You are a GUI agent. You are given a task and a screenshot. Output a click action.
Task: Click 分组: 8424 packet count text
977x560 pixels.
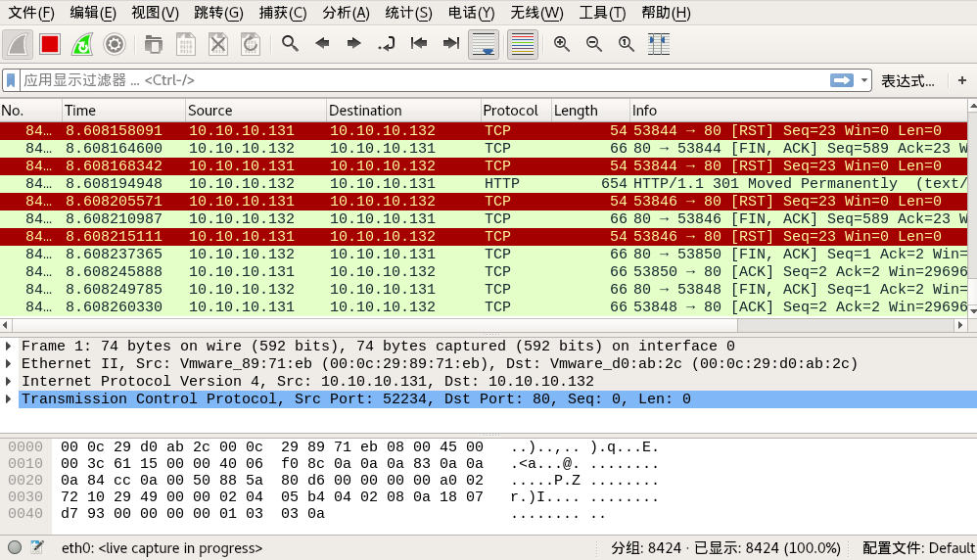646,548
